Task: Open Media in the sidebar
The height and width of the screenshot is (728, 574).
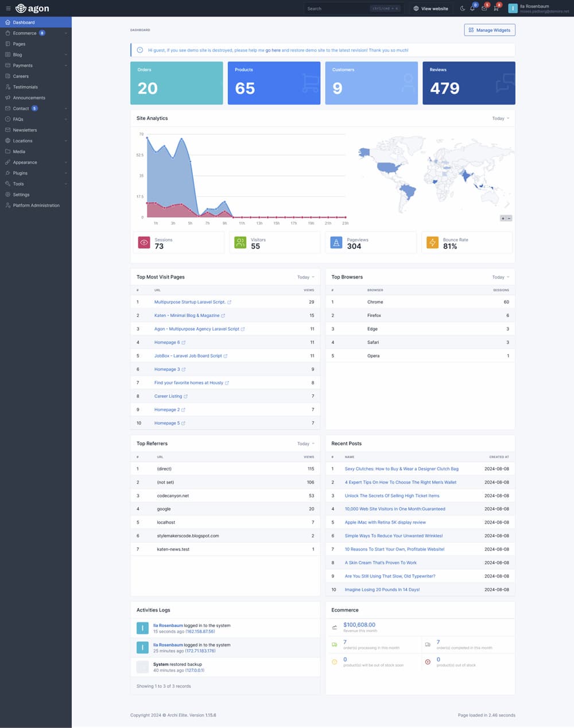Action: [x=36, y=152]
